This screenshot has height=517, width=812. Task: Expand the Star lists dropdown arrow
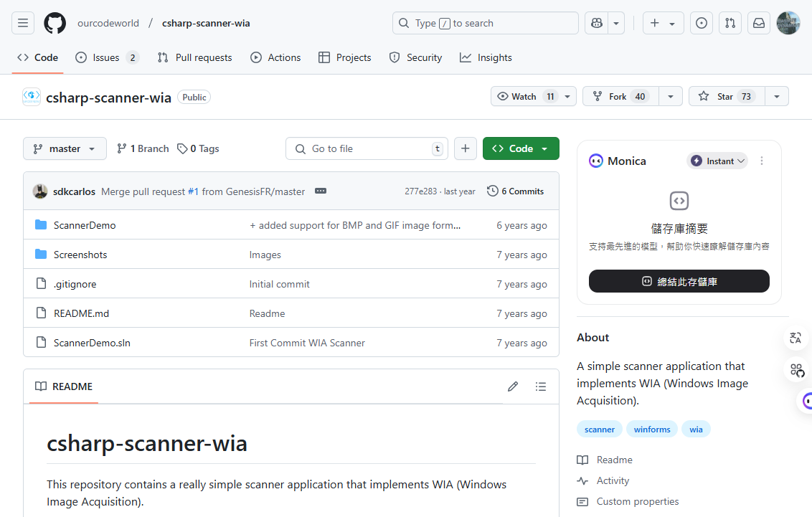point(777,96)
